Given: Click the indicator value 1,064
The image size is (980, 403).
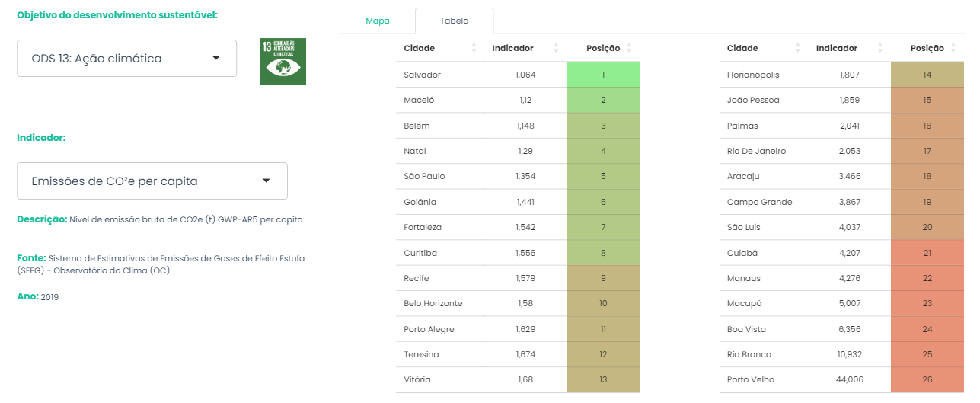Looking at the screenshot, I should click(526, 75).
